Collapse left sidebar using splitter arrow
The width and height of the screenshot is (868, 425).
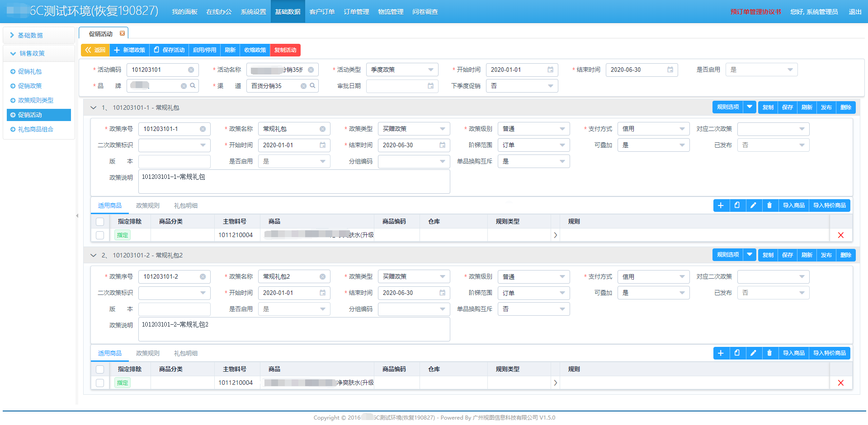pyautogui.click(x=77, y=215)
